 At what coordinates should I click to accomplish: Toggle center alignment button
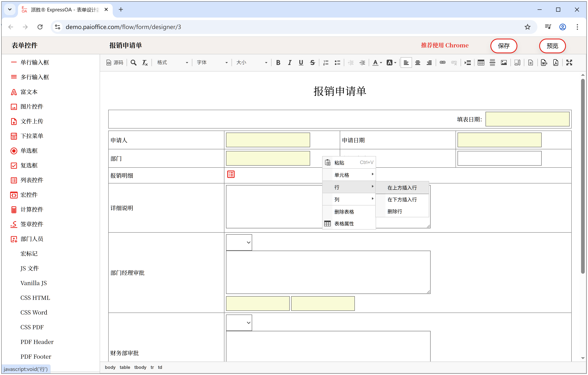tap(418, 63)
